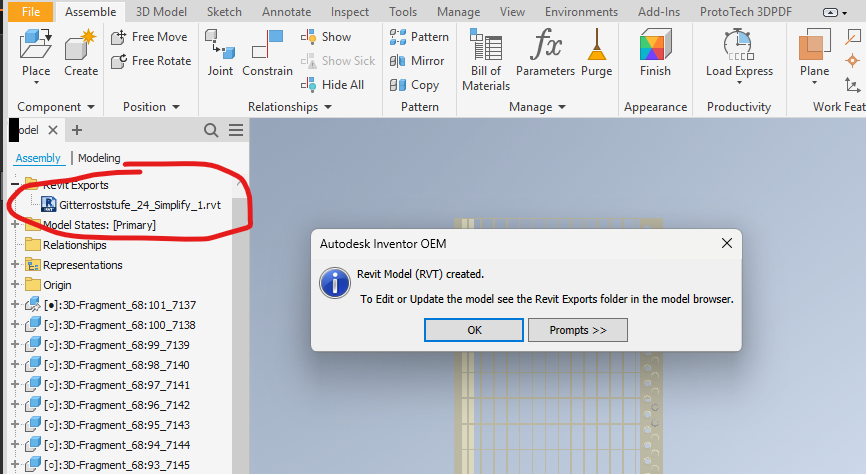This screenshot has height=475, width=867.
Task: Open the model browser hamburger menu
Action: coord(236,131)
